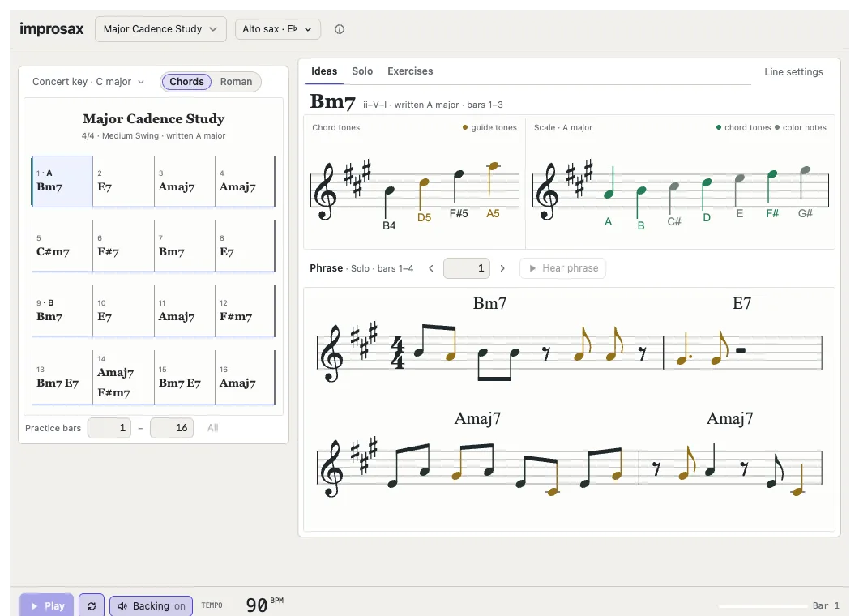The width and height of the screenshot is (859, 616).
Task: Click the practice bars start field
Action: pos(109,428)
